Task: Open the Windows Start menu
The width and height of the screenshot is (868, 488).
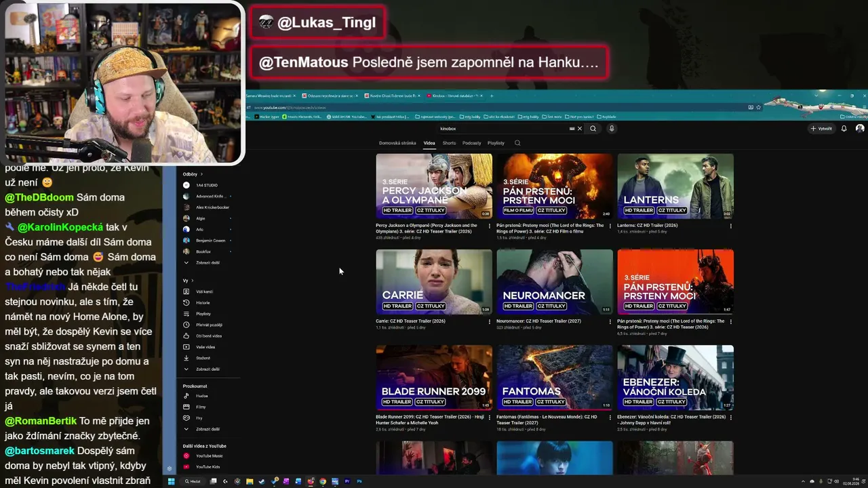Action: 171,481
